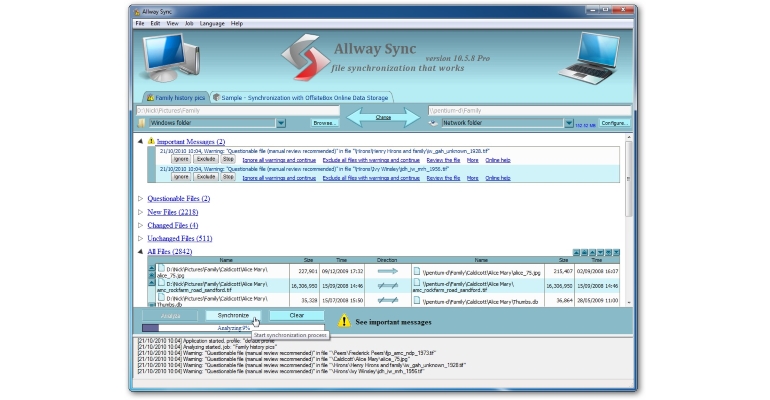Click the last navigation arrow icon above file table
This screenshot has width=770, height=400.
click(616, 252)
